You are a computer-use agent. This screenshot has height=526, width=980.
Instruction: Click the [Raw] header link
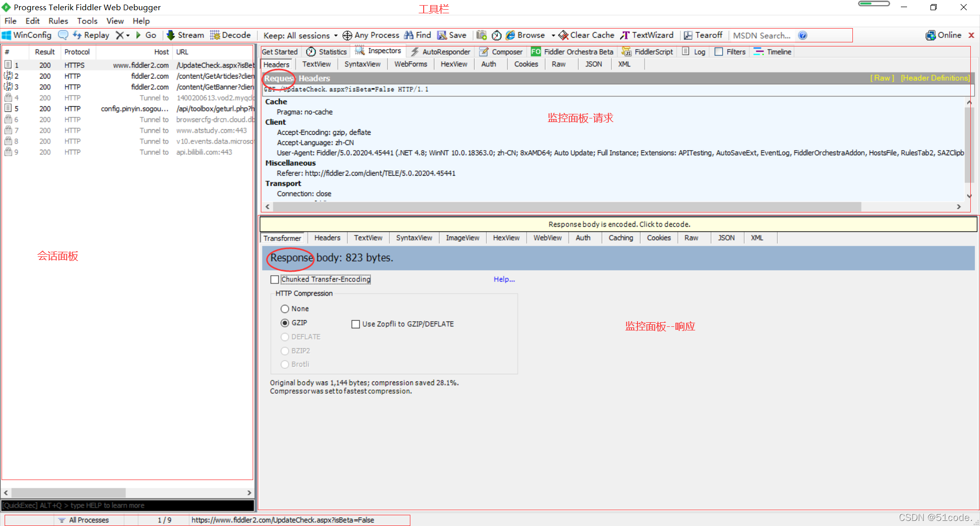pyautogui.click(x=882, y=78)
